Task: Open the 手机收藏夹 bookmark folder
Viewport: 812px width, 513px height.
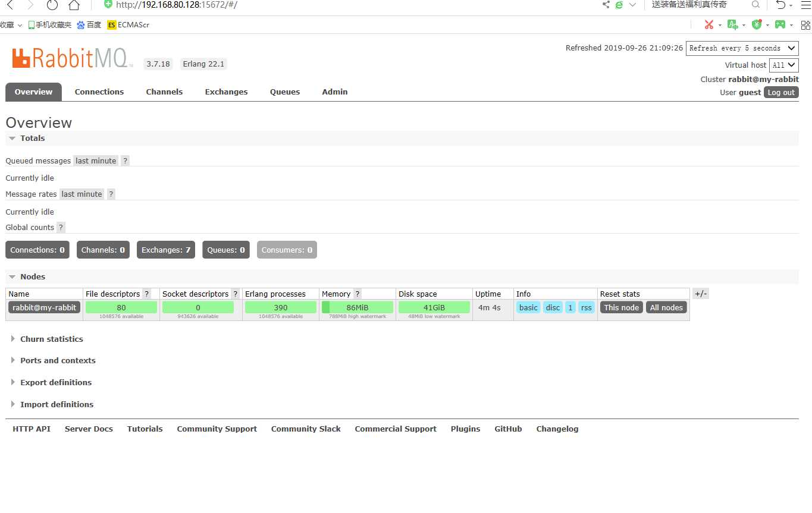Action: pyautogui.click(x=49, y=25)
